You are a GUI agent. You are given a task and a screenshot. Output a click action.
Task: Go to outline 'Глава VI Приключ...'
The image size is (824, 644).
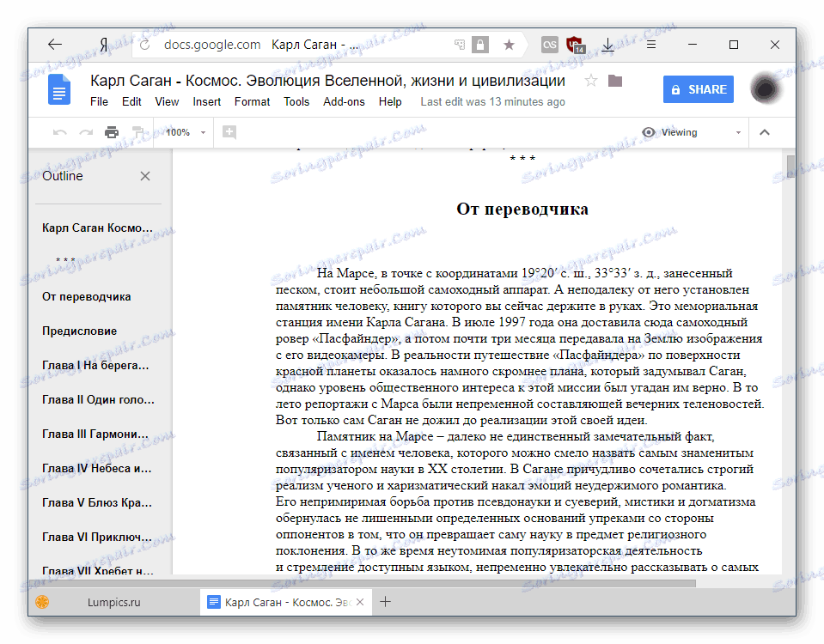97,538
